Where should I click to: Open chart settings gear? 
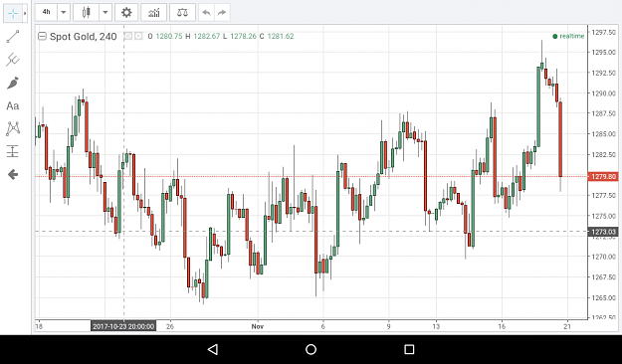tap(126, 12)
